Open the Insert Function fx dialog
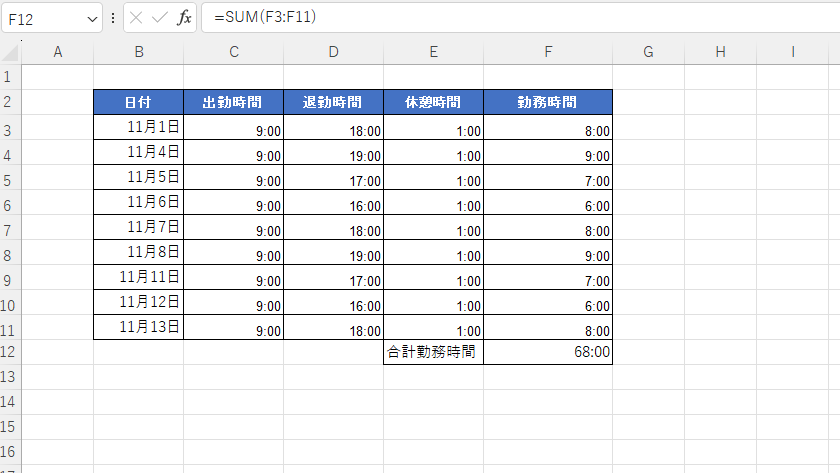Screen dimensions: 840x473 (x=184, y=18)
